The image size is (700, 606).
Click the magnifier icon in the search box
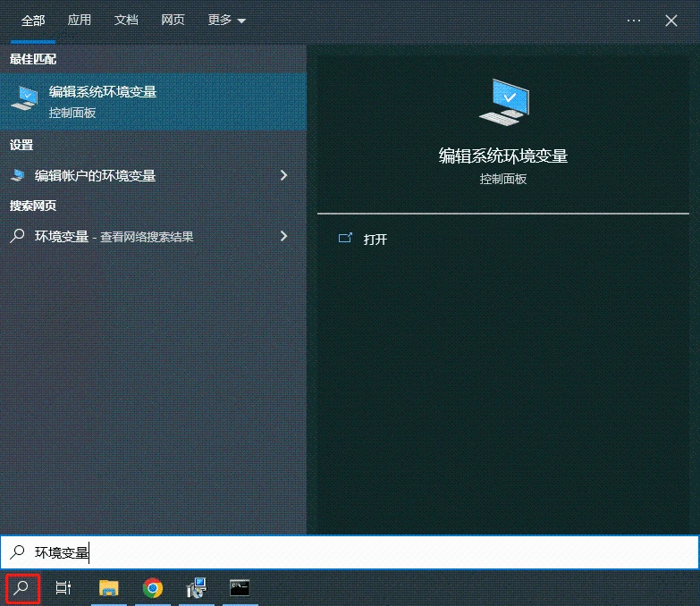point(17,552)
